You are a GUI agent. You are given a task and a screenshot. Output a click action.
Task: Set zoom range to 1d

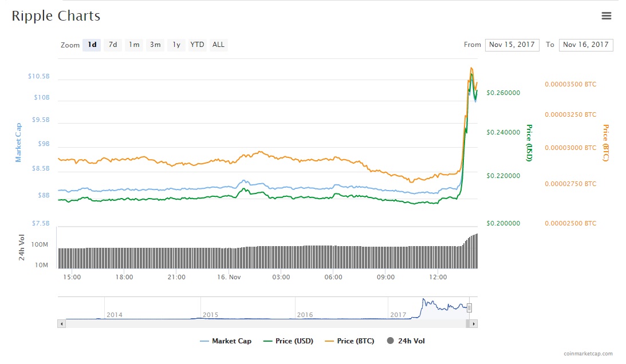[92, 45]
